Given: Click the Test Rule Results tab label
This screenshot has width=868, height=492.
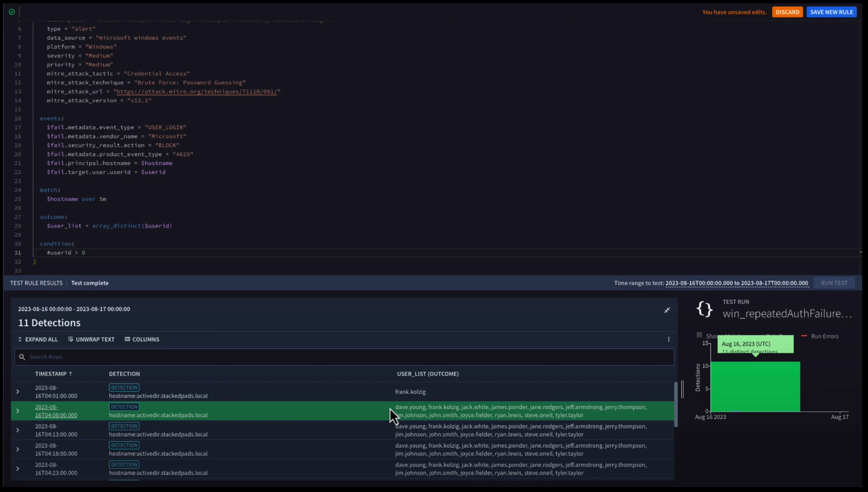Looking at the screenshot, I should point(36,283).
